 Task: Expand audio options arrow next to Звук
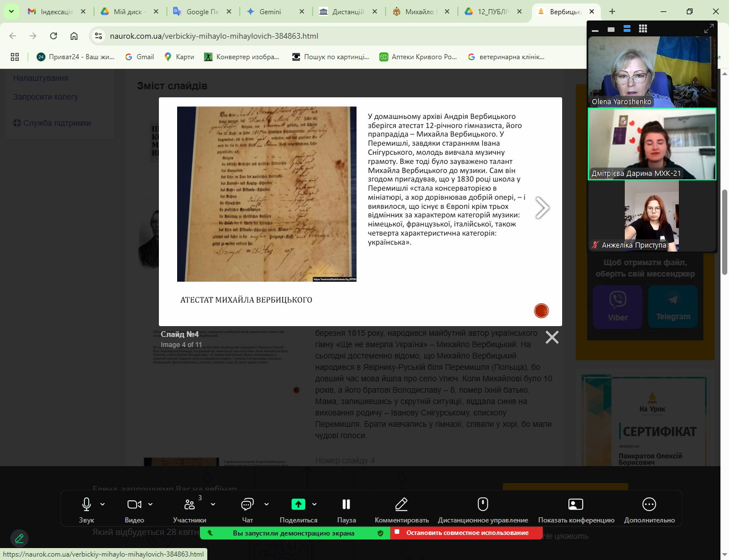coord(103,504)
